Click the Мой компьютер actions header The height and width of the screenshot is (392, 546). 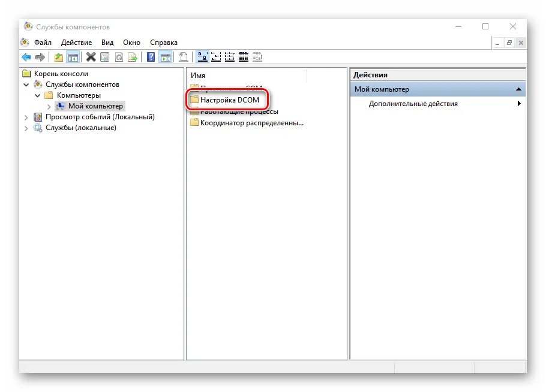pos(438,89)
